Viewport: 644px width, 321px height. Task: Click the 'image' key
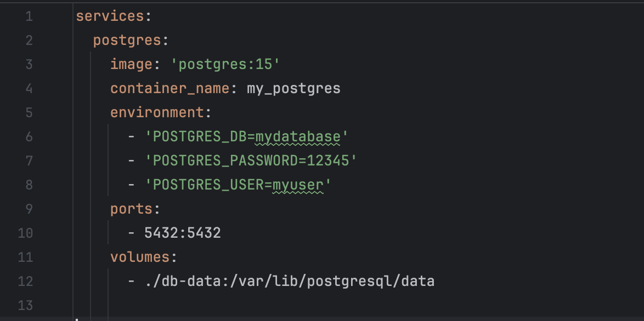[x=132, y=64]
